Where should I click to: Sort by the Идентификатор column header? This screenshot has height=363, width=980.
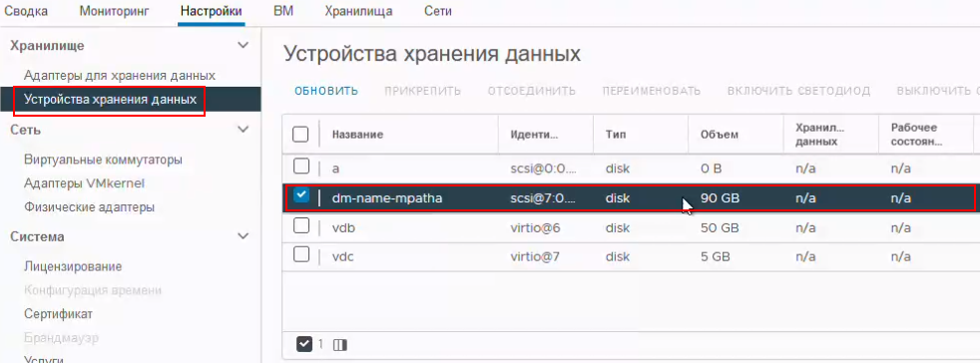[534, 135]
